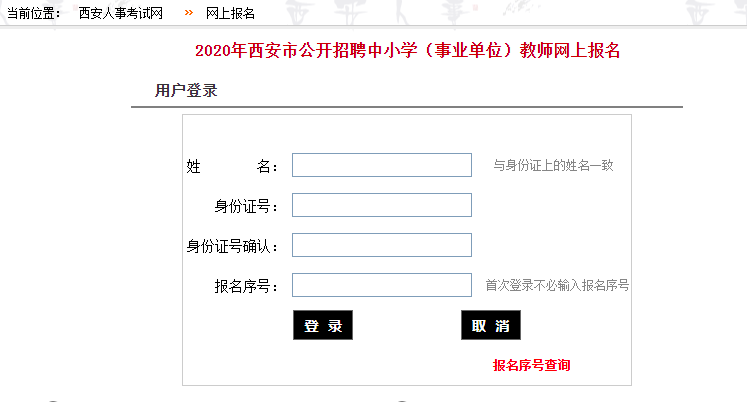Click the 姓名 name input field
This screenshot has width=747, height=402.
[x=381, y=165]
